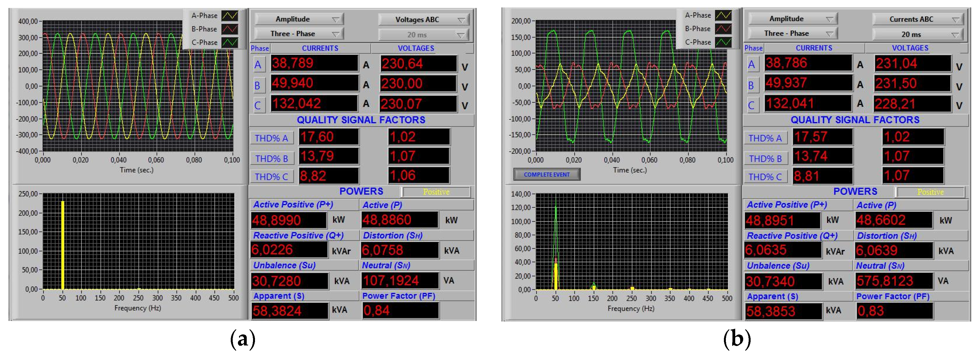Click A-Phase legend icon in right panel
980x357 pixels.
coord(723,15)
